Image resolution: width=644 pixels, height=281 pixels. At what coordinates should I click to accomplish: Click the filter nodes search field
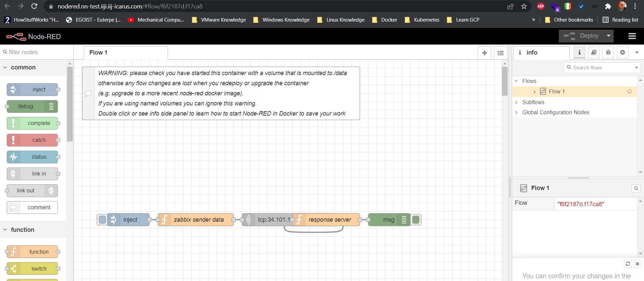click(37, 52)
